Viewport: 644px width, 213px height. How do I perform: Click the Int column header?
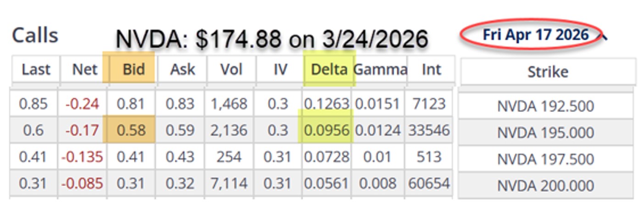coord(431,69)
